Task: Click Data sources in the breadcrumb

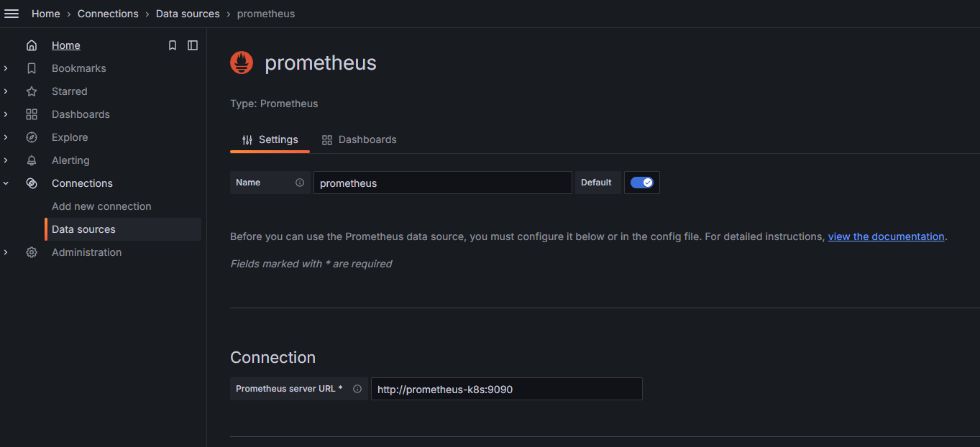Action: point(188,14)
